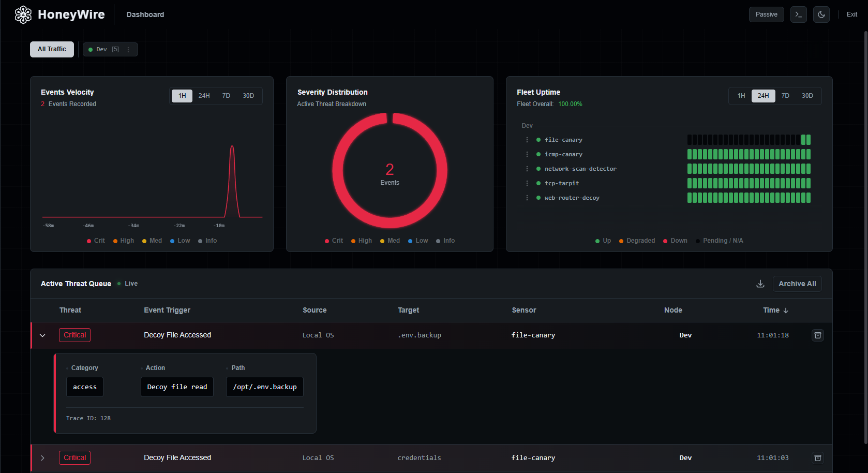Viewport: 868px width, 473px height.
Task: Open icmp-canary sensor options menu
Action: pyautogui.click(x=527, y=154)
